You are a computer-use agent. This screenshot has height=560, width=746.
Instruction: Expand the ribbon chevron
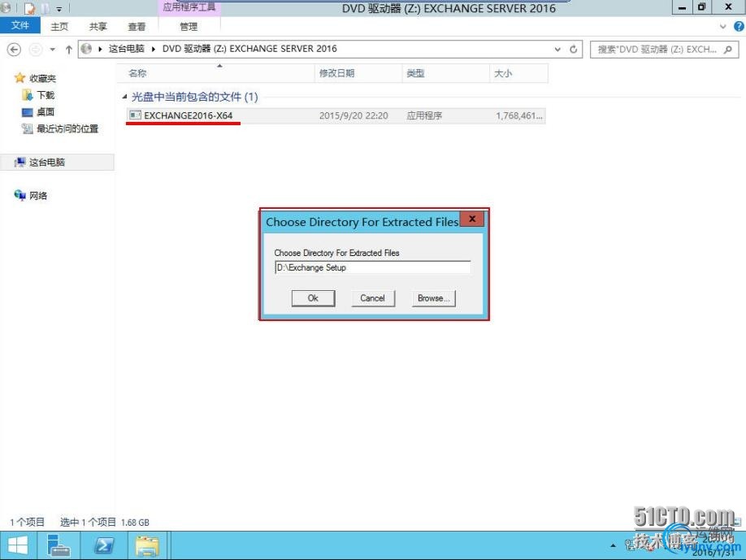pyautogui.click(x=722, y=27)
